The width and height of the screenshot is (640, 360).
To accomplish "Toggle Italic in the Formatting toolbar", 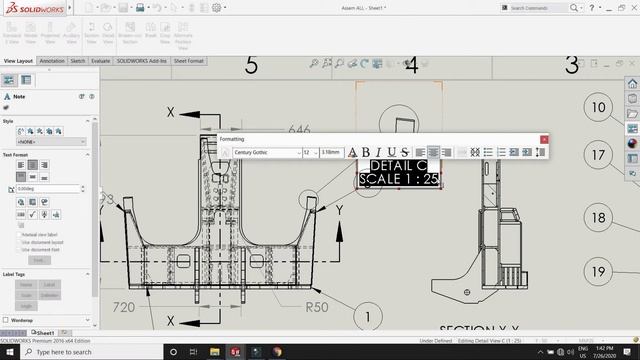I will click(378, 152).
